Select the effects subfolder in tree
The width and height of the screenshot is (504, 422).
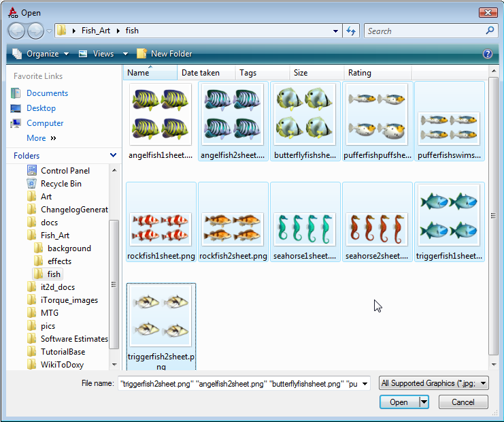click(53, 261)
